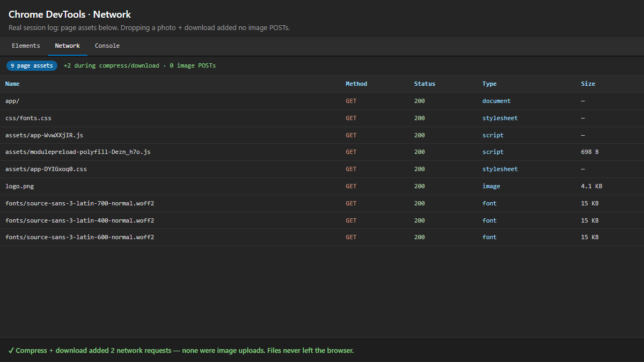
Task: Select the "modulepreload-polyfill-Dezn_h7o.js" request name
Action: tap(78, 152)
